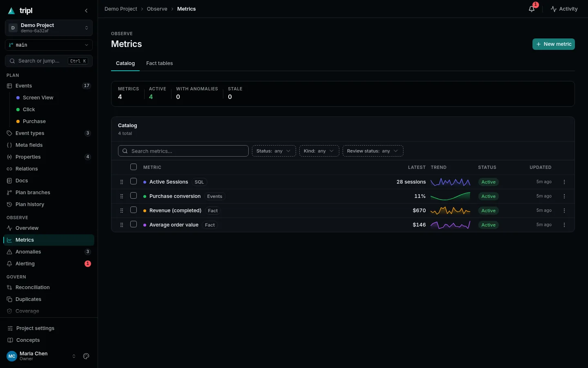Open the Kind filter dropdown
The height and width of the screenshot is (368, 588).
(319, 151)
